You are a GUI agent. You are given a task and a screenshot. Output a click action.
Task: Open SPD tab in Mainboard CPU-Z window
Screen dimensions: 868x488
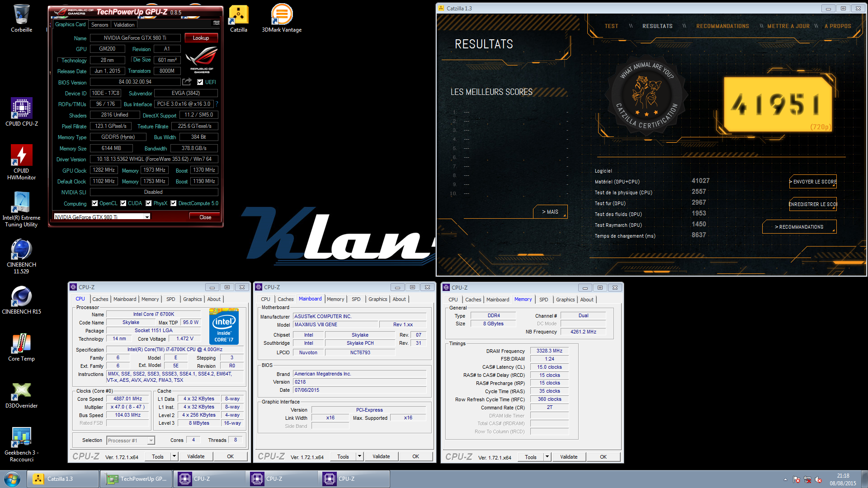(356, 299)
